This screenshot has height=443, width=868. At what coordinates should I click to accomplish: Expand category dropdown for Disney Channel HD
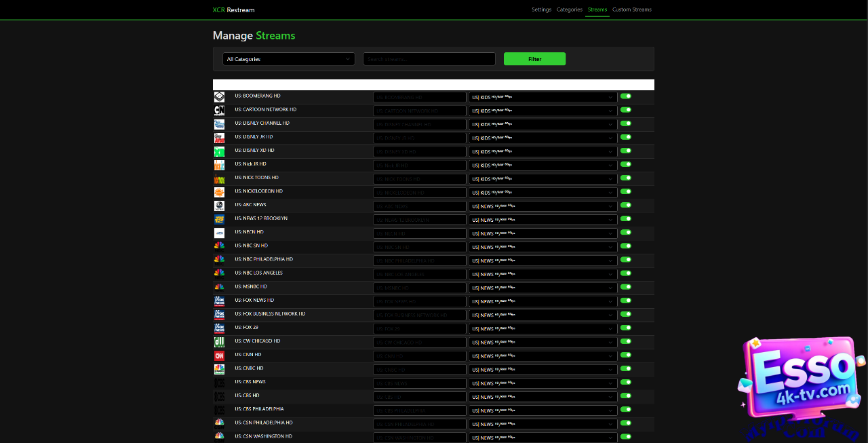click(x=542, y=124)
